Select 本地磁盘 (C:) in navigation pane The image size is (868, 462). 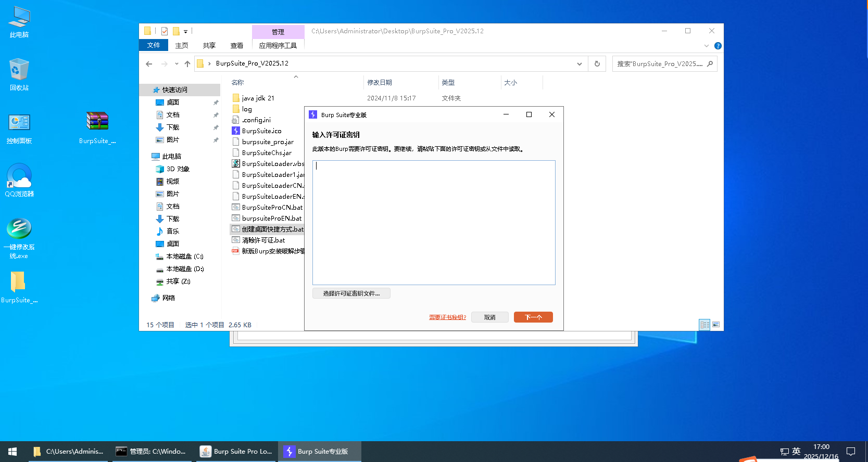tap(184, 256)
